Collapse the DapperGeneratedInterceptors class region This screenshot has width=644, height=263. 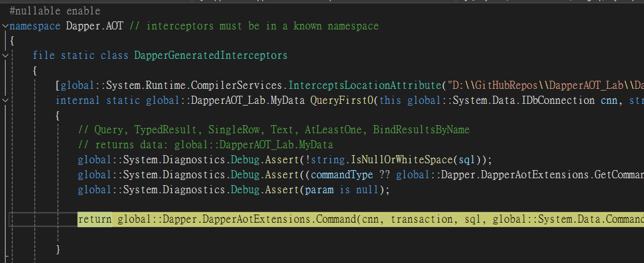5,55
